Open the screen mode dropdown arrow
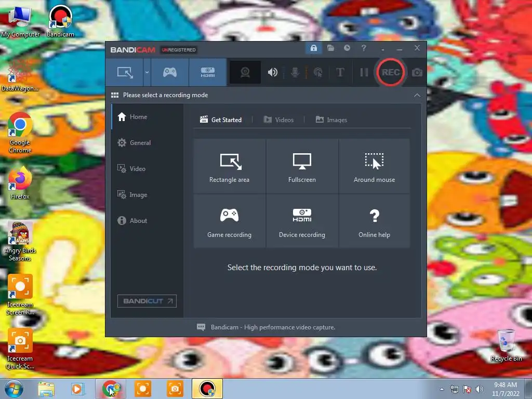Image resolution: width=532 pixels, height=399 pixels. (147, 72)
